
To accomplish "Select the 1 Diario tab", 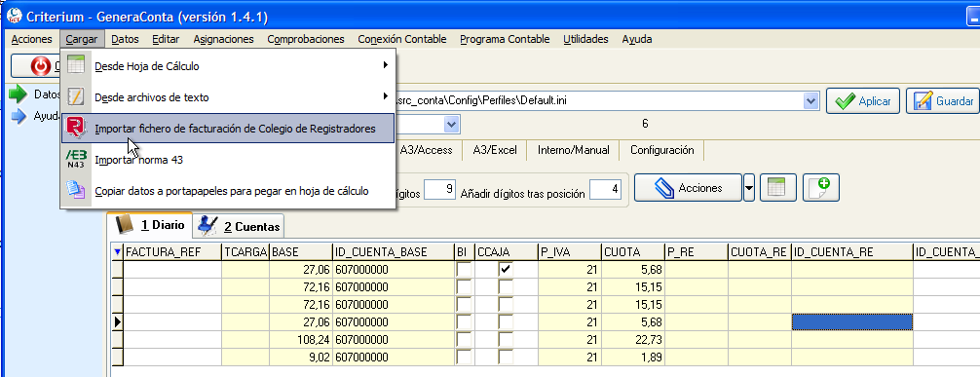I will (149, 225).
